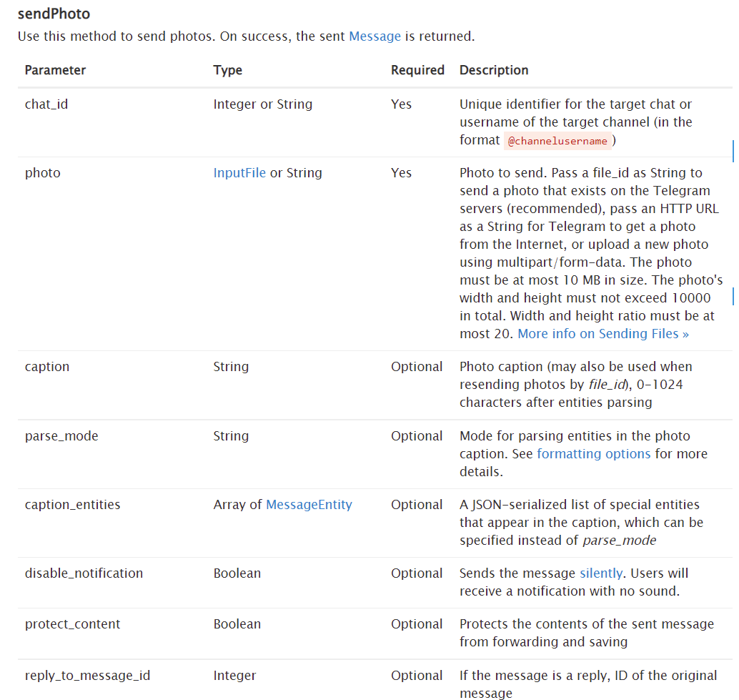Open More info on Sending Files link
The image size is (739, 700).
tap(603, 334)
